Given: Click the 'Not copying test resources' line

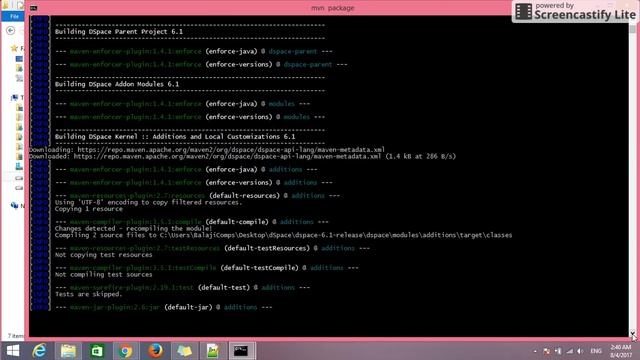Looking at the screenshot, I should tap(104, 255).
